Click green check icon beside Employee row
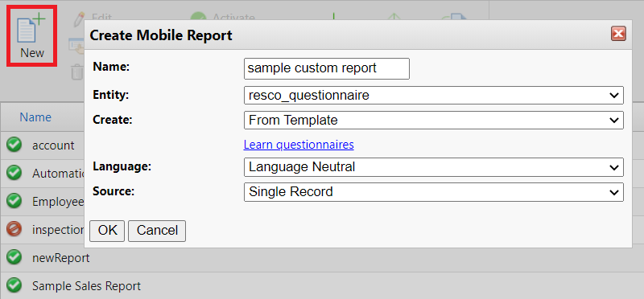The image size is (644, 299). point(14,201)
